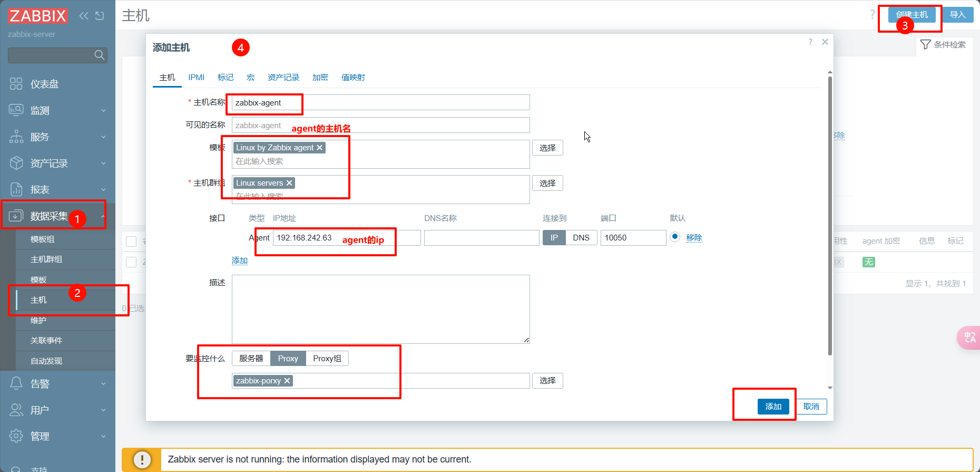The width and height of the screenshot is (980, 472).
Task: Expand the 资产记录 menu chevron
Action: click(x=103, y=163)
